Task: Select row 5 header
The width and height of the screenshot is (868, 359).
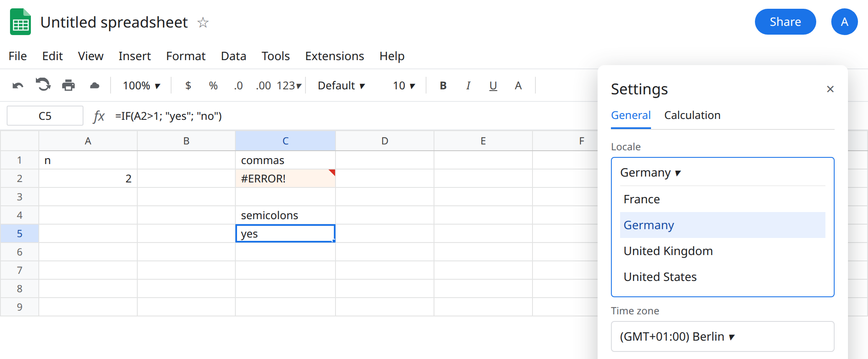Action: [x=20, y=233]
